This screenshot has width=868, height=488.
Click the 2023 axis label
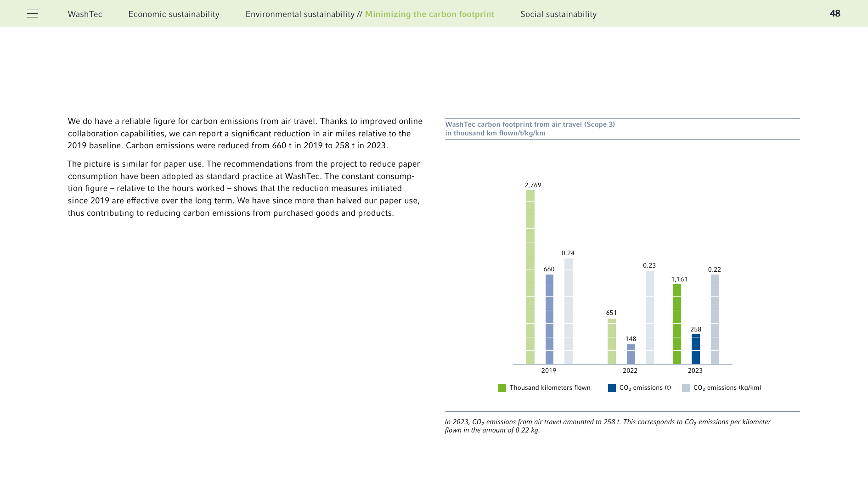(x=695, y=370)
